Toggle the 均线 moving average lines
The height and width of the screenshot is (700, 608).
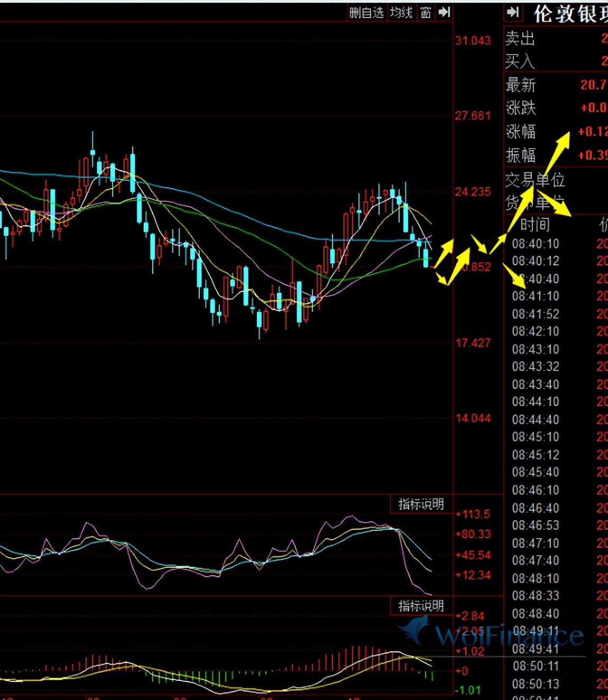click(401, 13)
